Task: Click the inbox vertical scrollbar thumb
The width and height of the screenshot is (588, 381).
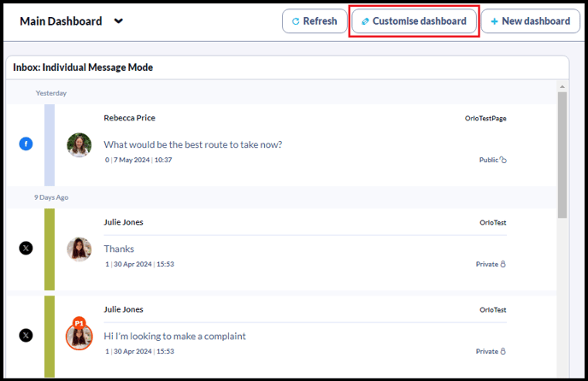Action: tap(562, 155)
